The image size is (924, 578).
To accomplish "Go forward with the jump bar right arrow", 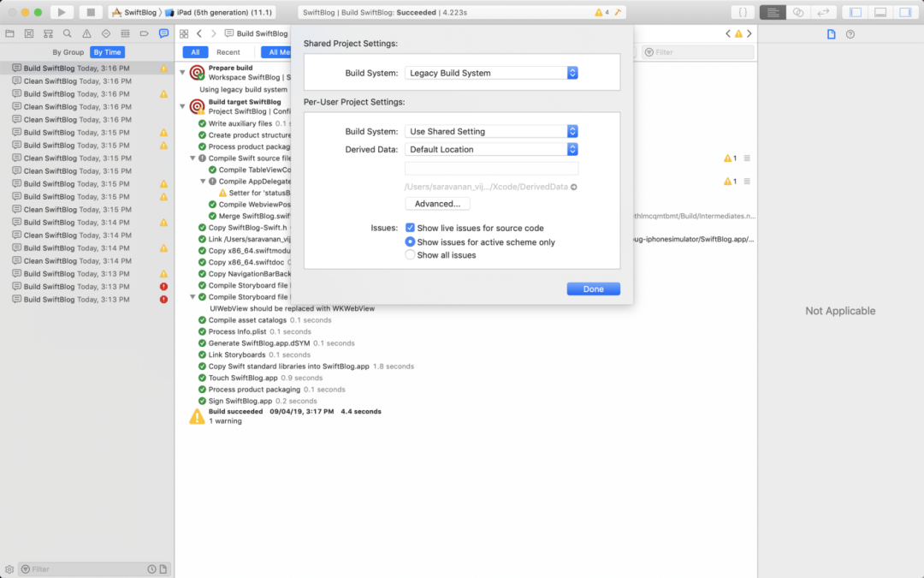I will click(x=213, y=33).
